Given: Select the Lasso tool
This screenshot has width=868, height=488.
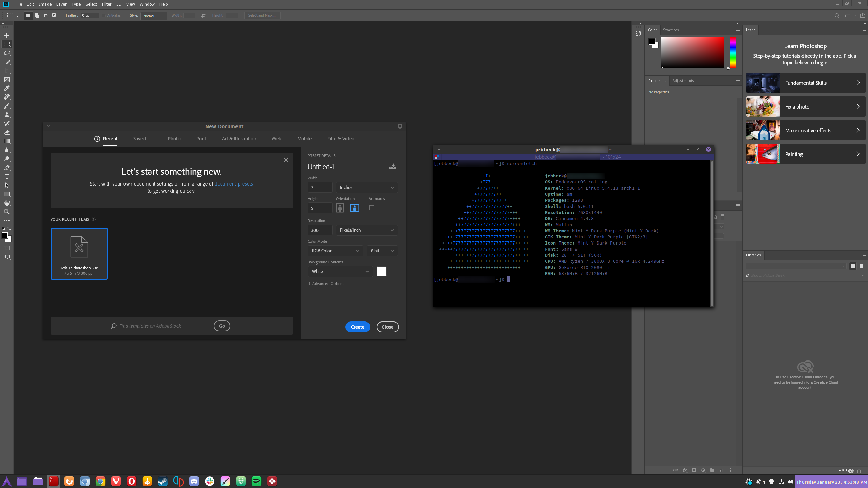Looking at the screenshot, I should [x=7, y=53].
